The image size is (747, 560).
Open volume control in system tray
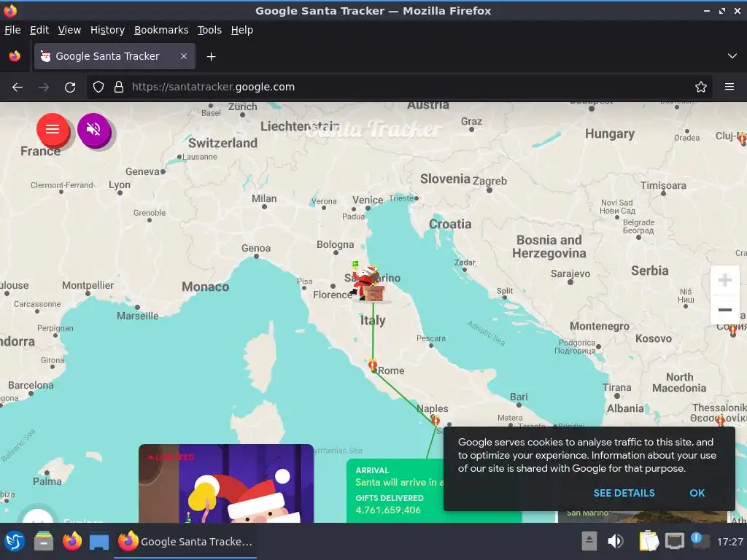point(616,542)
